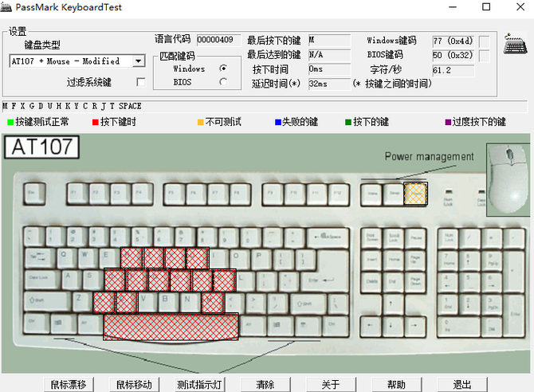Click the red 按下键时 legend swatch
This screenshot has width=534, height=392.
tap(96, 122)
